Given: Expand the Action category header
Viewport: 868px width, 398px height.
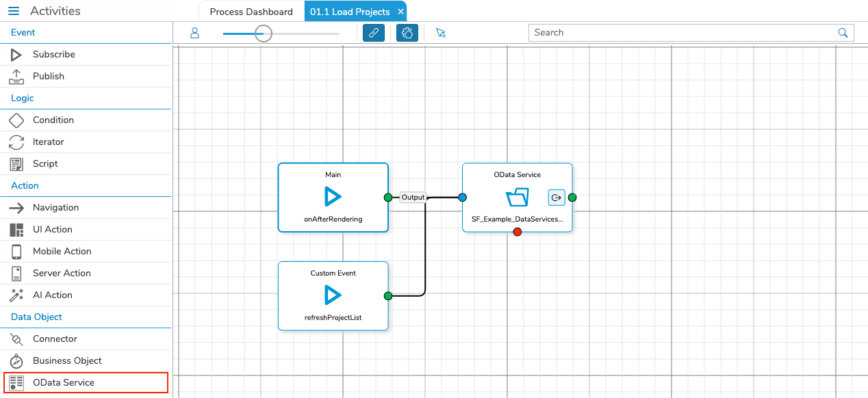Looking at the screenshot, I should (x=24, y=185).
